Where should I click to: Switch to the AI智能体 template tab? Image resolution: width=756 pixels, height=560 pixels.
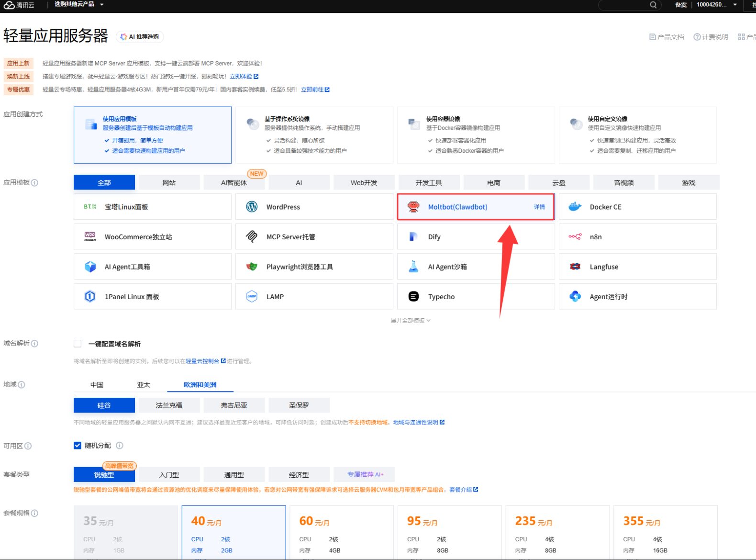pos(234,182)
